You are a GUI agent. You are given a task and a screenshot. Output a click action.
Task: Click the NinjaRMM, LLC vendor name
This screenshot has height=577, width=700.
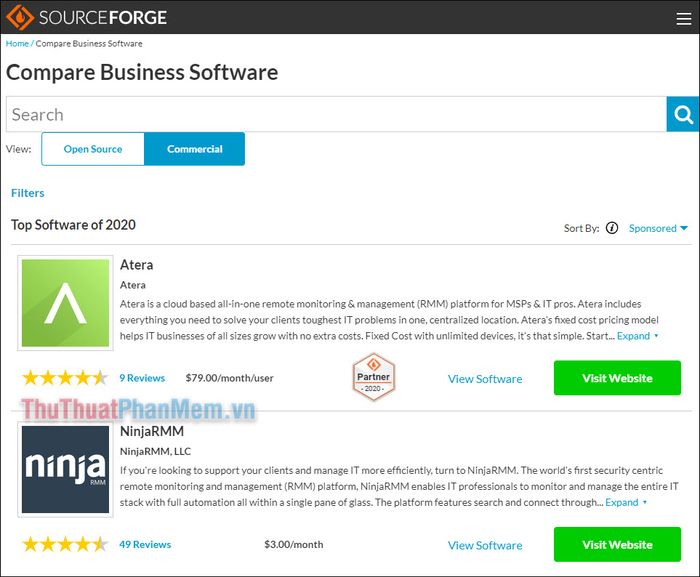tap(155, 452)
